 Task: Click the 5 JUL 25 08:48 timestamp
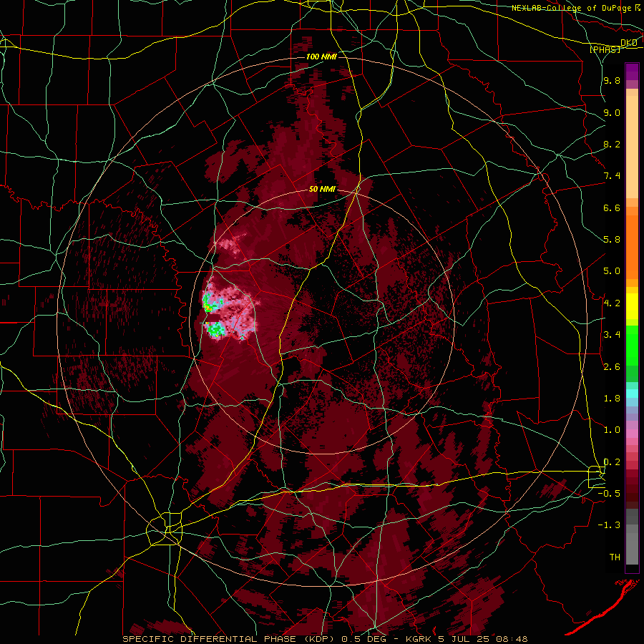tap(483, 639)
